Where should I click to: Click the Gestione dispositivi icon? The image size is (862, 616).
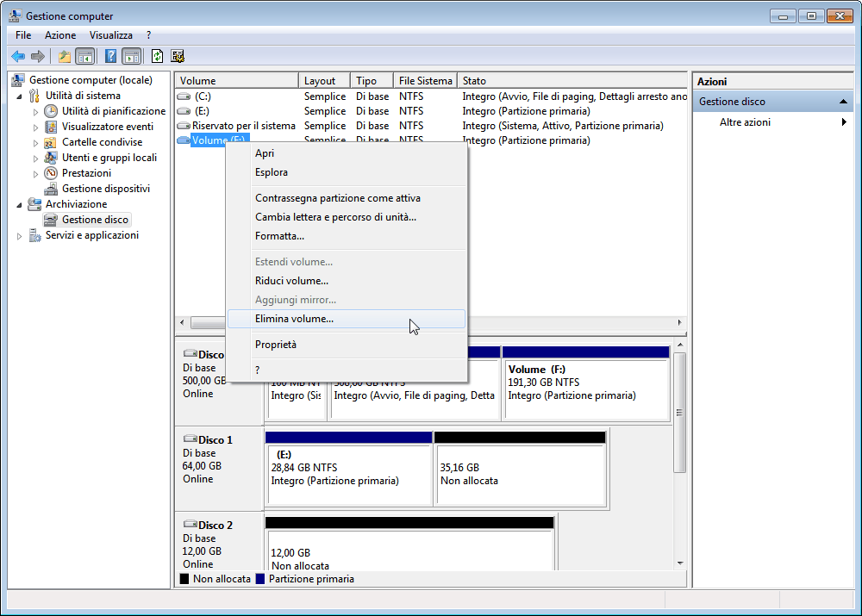[51, 189]
